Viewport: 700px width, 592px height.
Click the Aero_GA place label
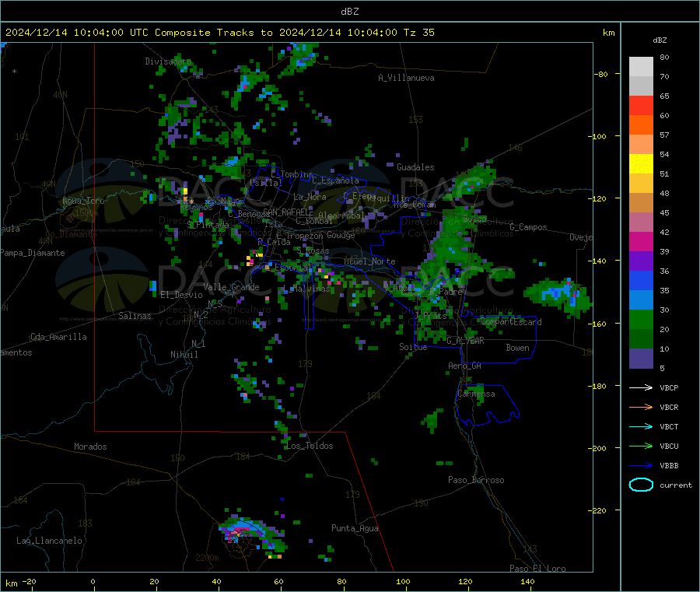tap(464, 366)
